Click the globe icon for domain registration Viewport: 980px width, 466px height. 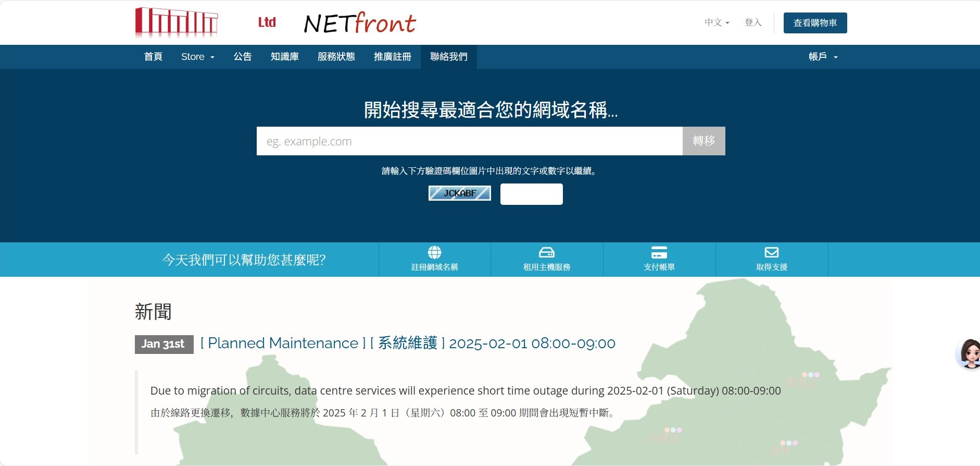point(434,253)
